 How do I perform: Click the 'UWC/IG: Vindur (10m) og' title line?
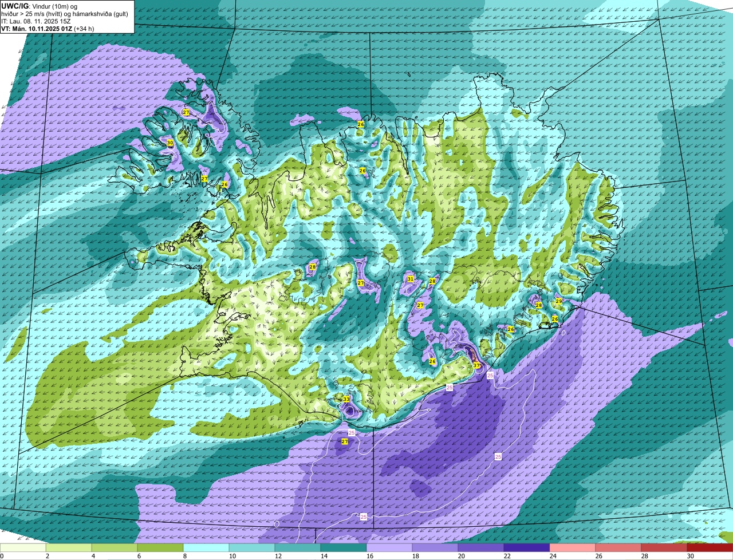[38, 6]
